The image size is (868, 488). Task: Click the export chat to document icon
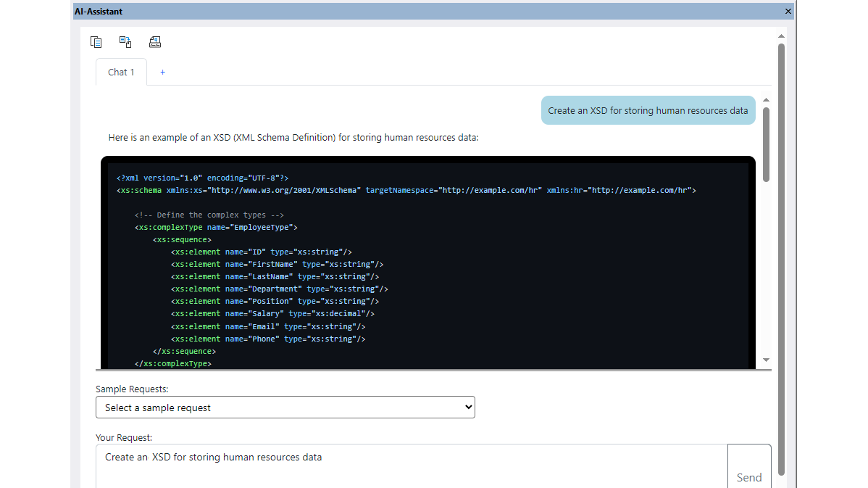[x=125, y=41]
